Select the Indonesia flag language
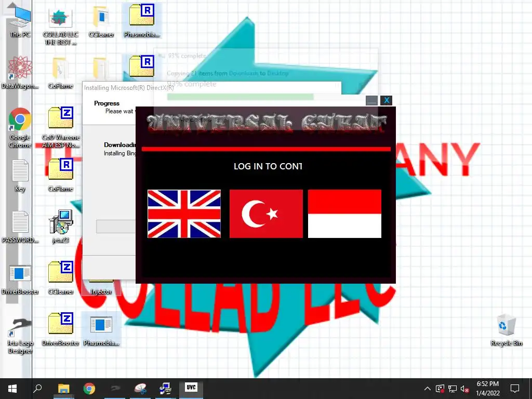 click(x=345, y=214)
